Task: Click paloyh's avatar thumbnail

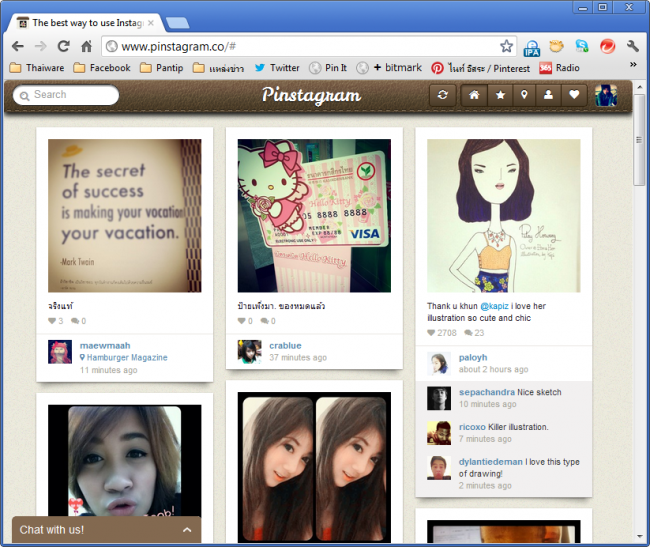Action: click(x=439, y=364)
